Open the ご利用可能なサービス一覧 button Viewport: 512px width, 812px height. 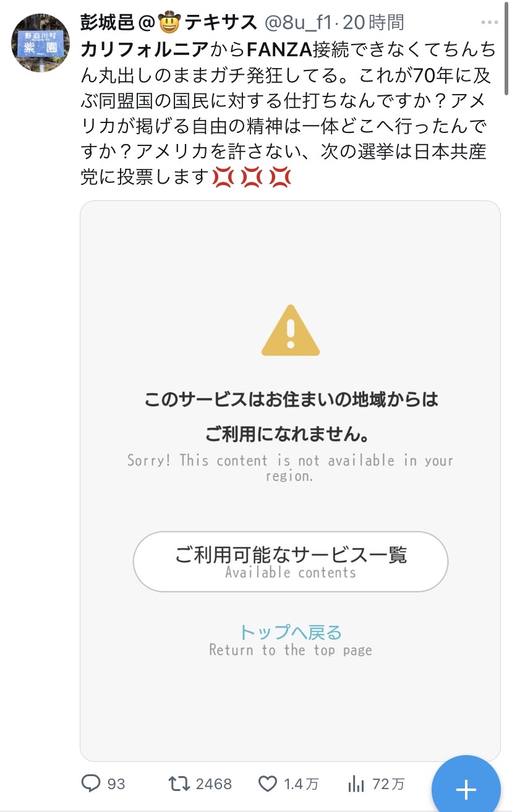tap(291, 562)
